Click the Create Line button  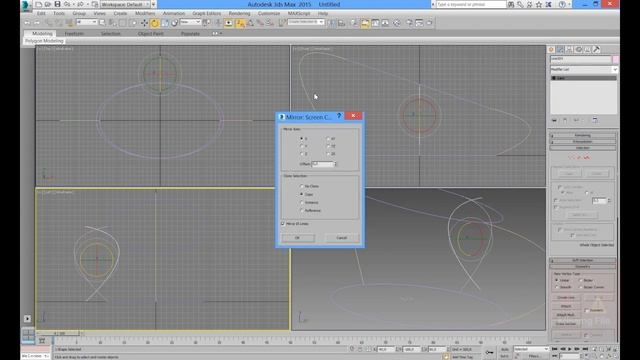(566, 298)
